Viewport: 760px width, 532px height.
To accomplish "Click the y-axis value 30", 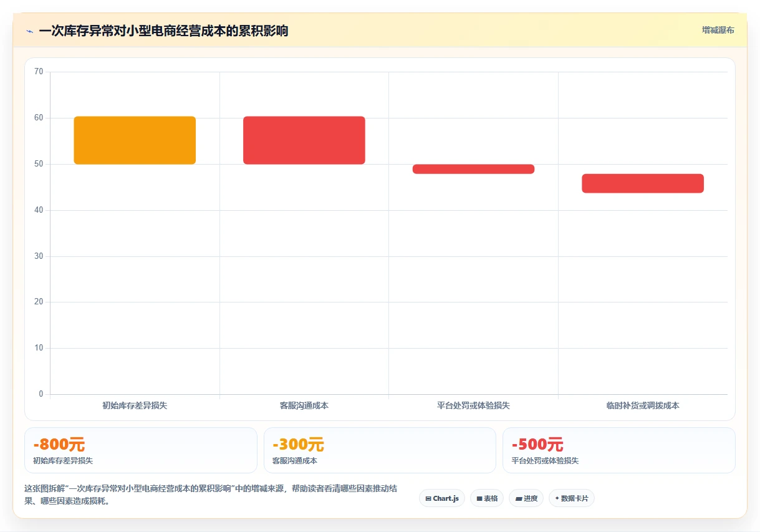I will point(39,256).
